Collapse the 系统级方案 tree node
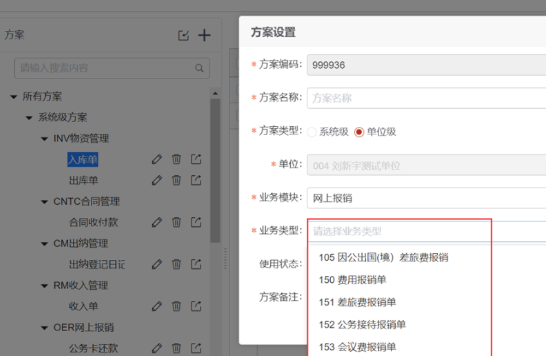The height and width of the screenshot is (360, 546). point(29,118)
